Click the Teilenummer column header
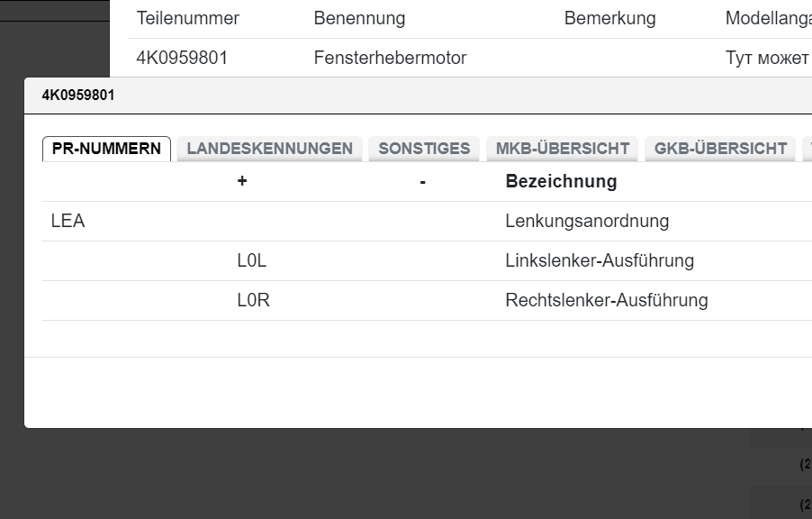The image size is (812, 519). tap(187, 18)
